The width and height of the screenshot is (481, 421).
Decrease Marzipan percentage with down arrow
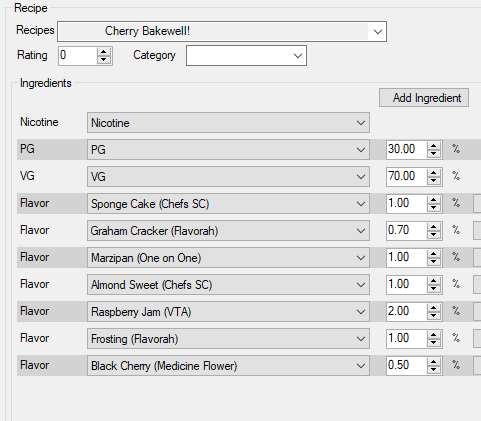click(434, 262)
